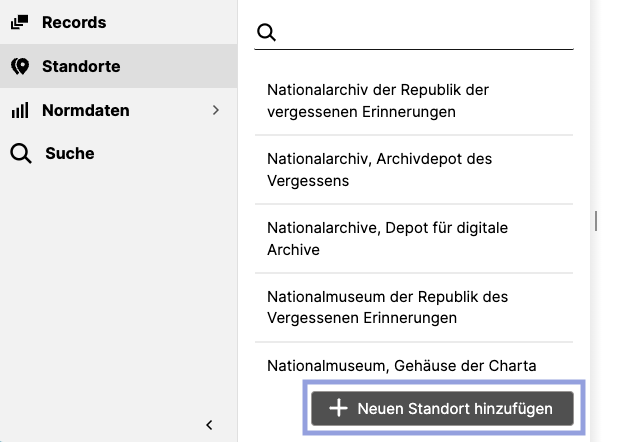Open the Records menu label
624x442 pixels.
74,22
